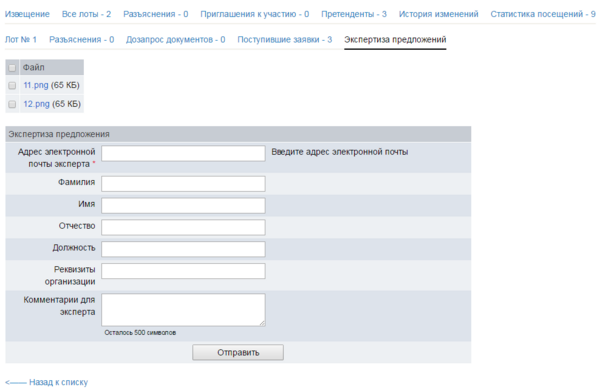Image resolution: width=600 pixels, height=390 pixels.
Task: Select Экспертиза предложений sub-tab
Action: coord(395,39)
